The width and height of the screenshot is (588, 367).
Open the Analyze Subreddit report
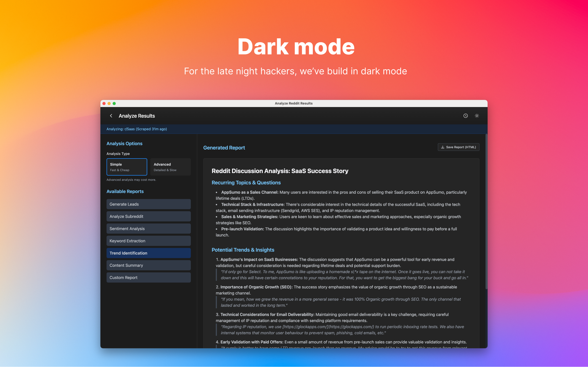148,216
